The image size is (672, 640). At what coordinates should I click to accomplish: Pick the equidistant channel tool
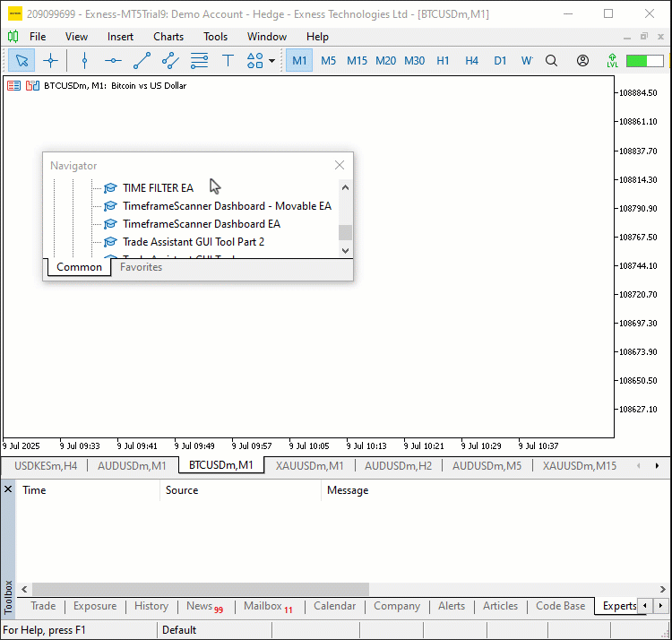click(x=170, y=60)
